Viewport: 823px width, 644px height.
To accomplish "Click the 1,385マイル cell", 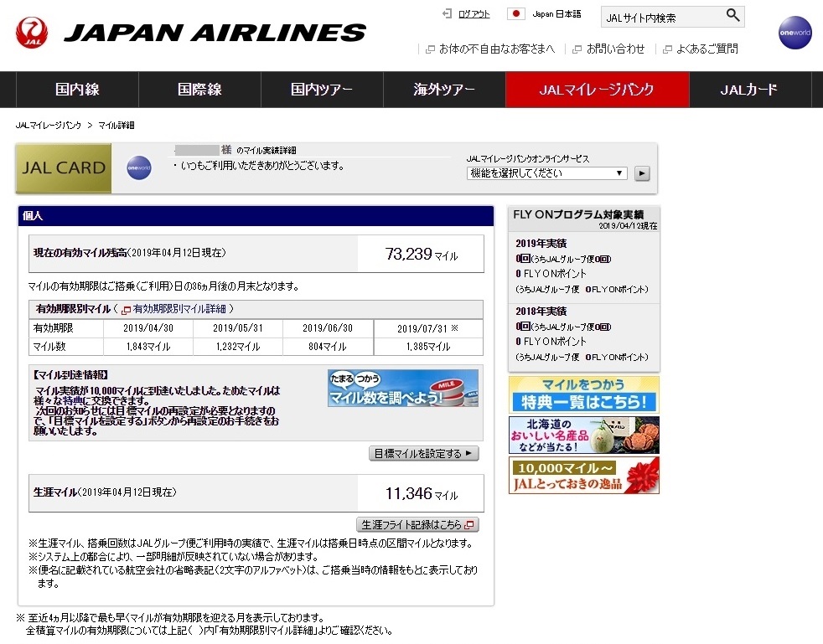I will [x=428, y=347].
